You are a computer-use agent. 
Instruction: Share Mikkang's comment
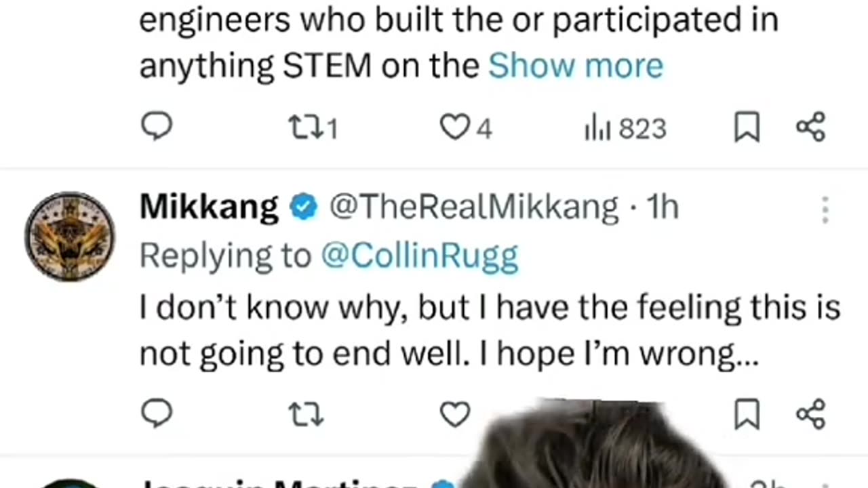click(x=810, y=413)
